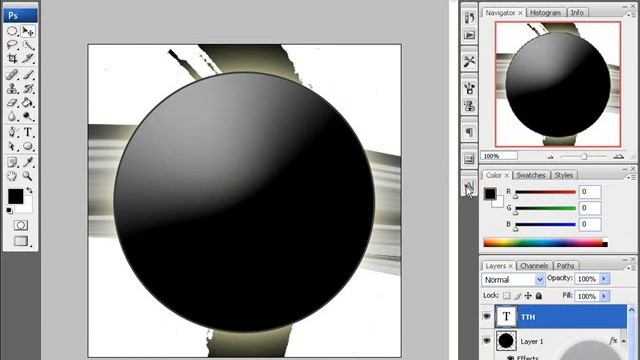Open the Paragraph panel from dock
Viewport: 640px width, 360px height.
[x=469, y=132]
